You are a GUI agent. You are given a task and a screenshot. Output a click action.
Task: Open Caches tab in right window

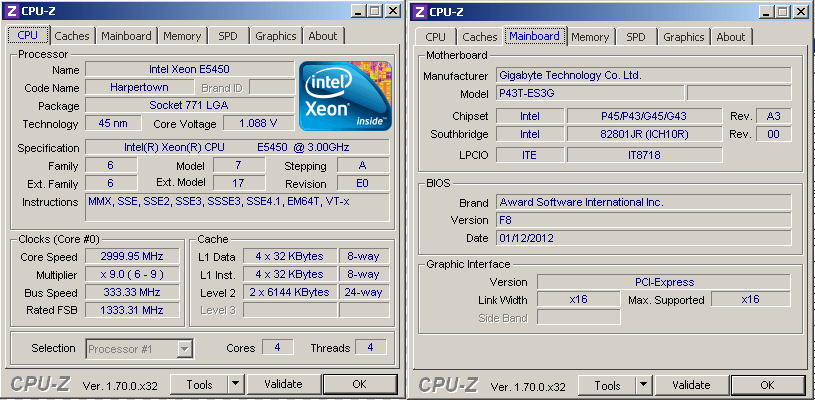(x=480, y=37)
